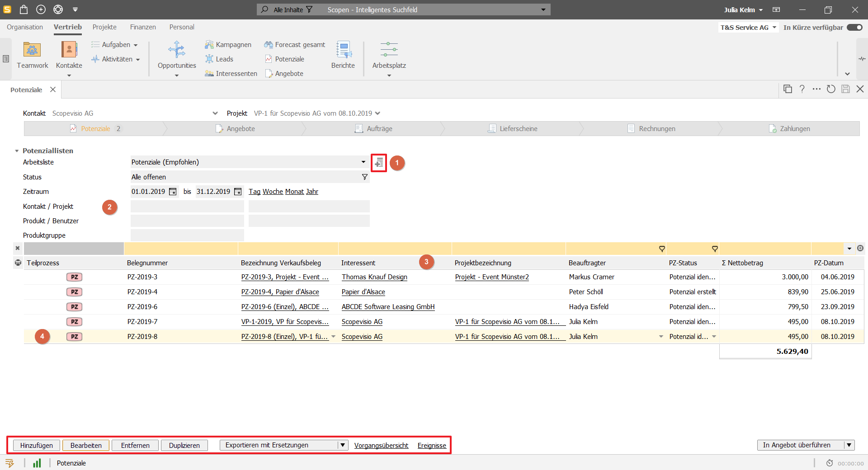Open Interessenten in the ribbon

tap(231, 74)
